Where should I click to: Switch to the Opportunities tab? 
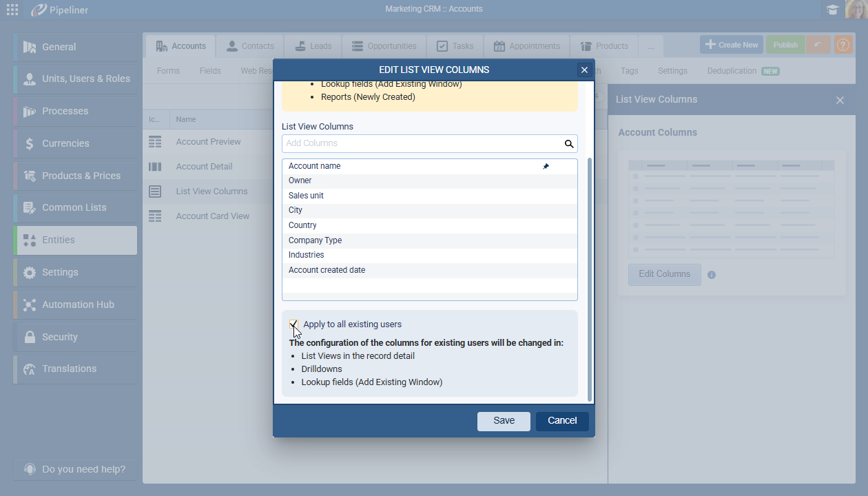[384, 46]
